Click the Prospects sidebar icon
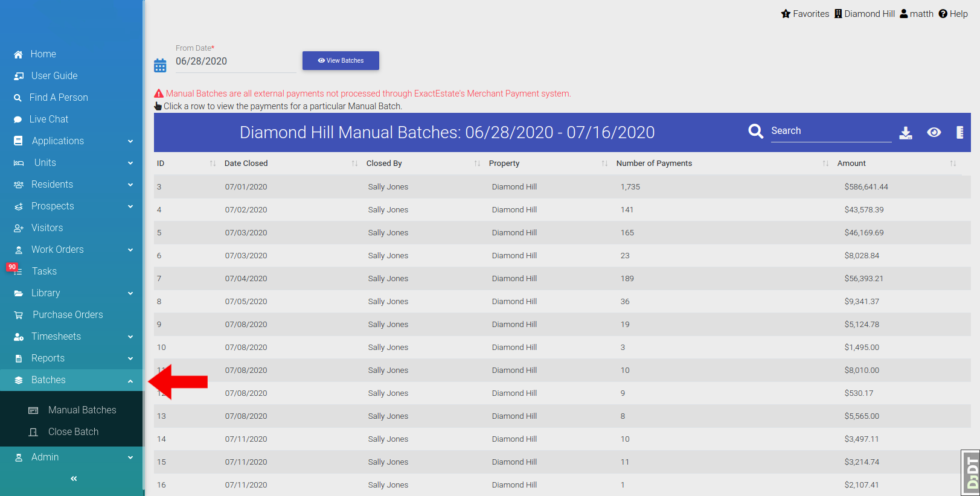 click(x=19, y=206)
